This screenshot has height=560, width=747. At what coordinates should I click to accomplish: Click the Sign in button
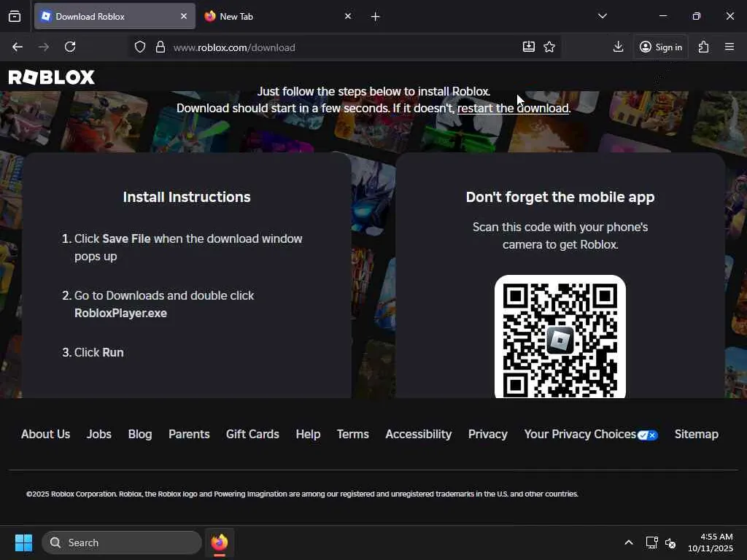pos(661,47)
